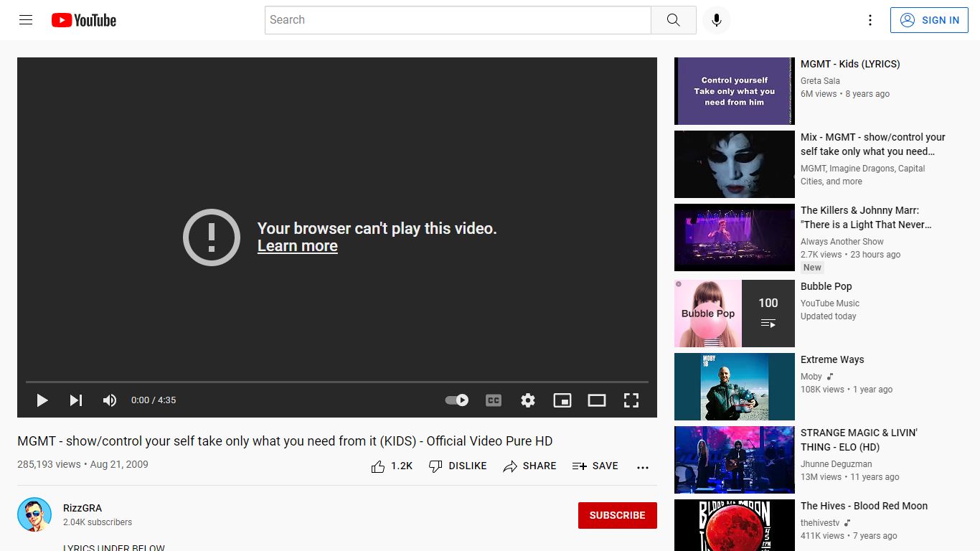Open The Hives Blood Red Moon thumbnail
The image size is (980, 551).
point(735,525)
